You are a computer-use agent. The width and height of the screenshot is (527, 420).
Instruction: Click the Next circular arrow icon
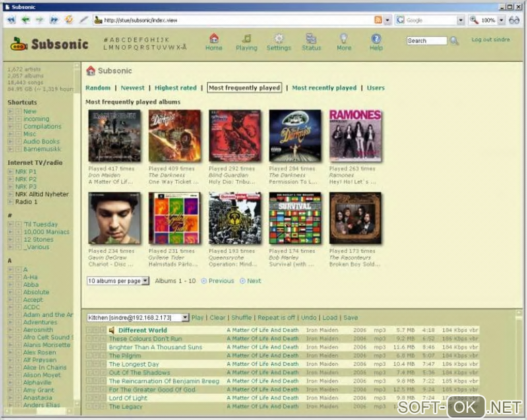242,281
